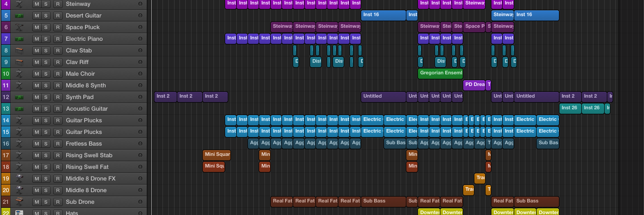Record-enable the Middle 8 Synth track
The height and width of the screenshot is (215, 644).
pyautogui.click(x=57, y=85)
